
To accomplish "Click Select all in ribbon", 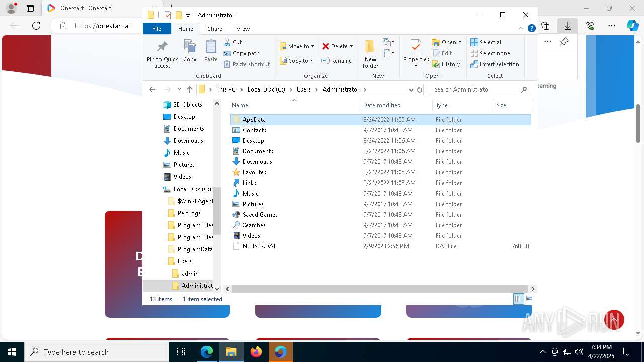I will click(487, 42).
